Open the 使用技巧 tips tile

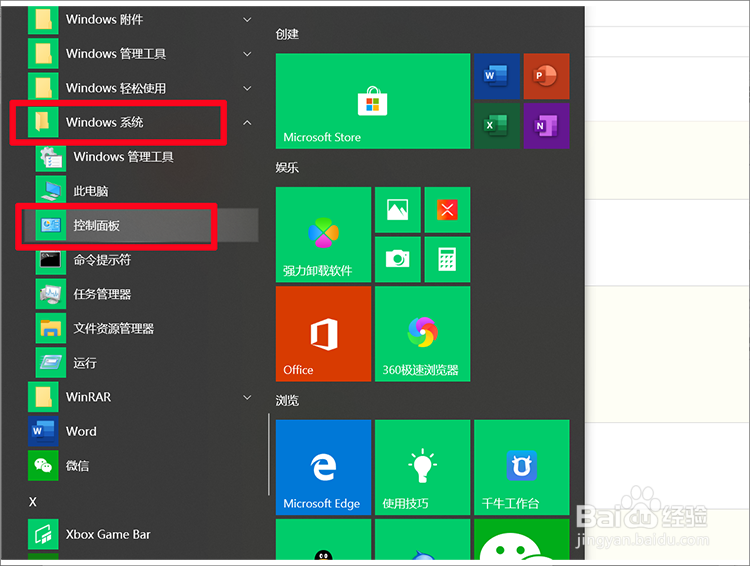[x=422, y=467]
